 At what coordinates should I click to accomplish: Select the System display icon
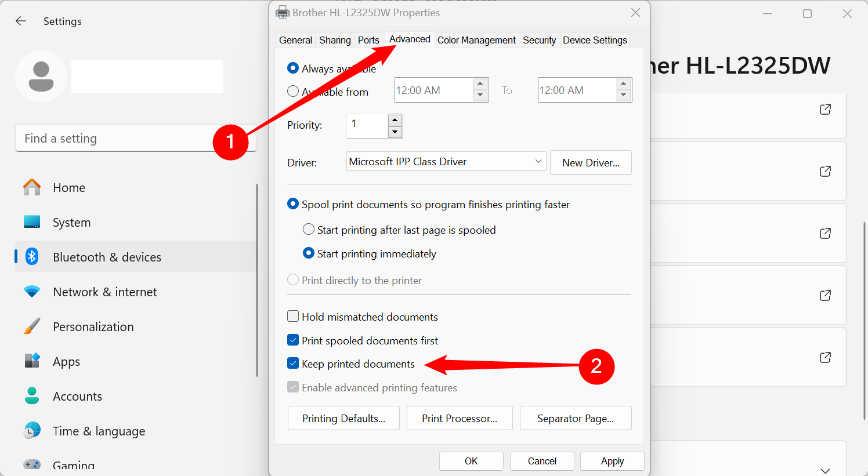(x=31, y=221)
